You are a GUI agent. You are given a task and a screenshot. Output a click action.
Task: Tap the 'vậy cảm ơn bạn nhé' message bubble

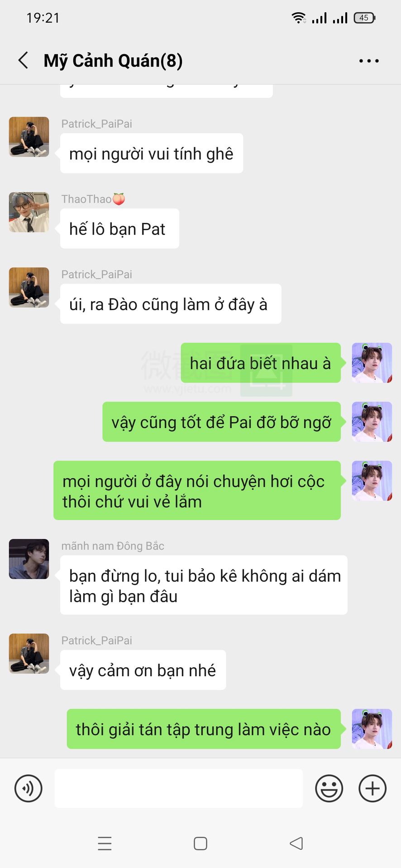(143, 670)
